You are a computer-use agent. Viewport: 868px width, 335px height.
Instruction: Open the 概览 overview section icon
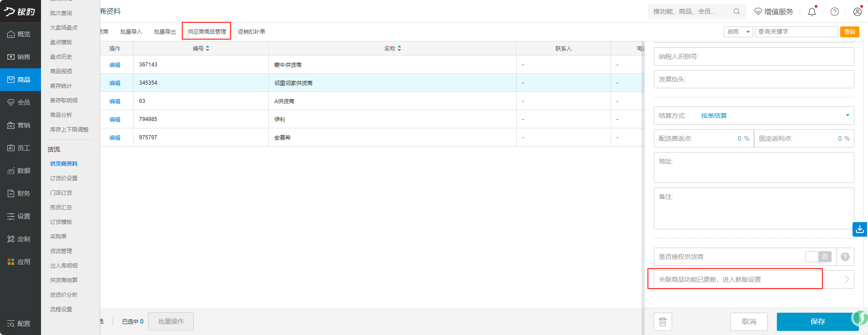coord(11,34)
